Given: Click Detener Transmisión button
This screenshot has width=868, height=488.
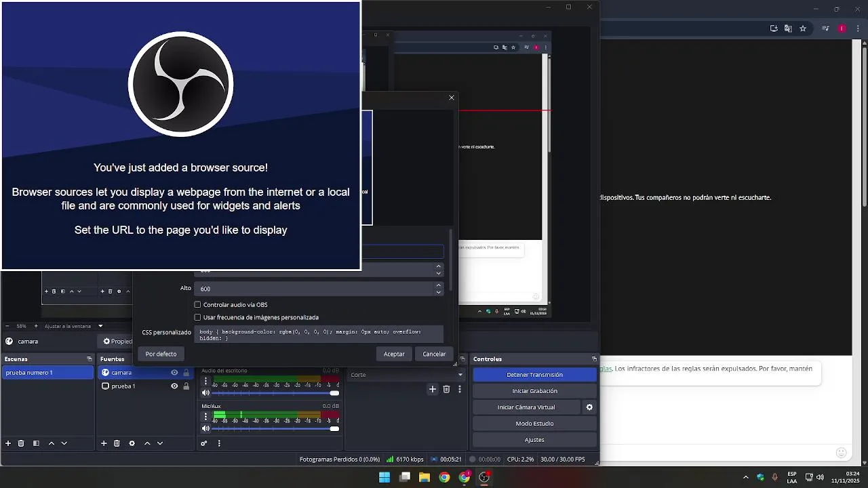Looking at the screenshot, I should tap(534, 375).
